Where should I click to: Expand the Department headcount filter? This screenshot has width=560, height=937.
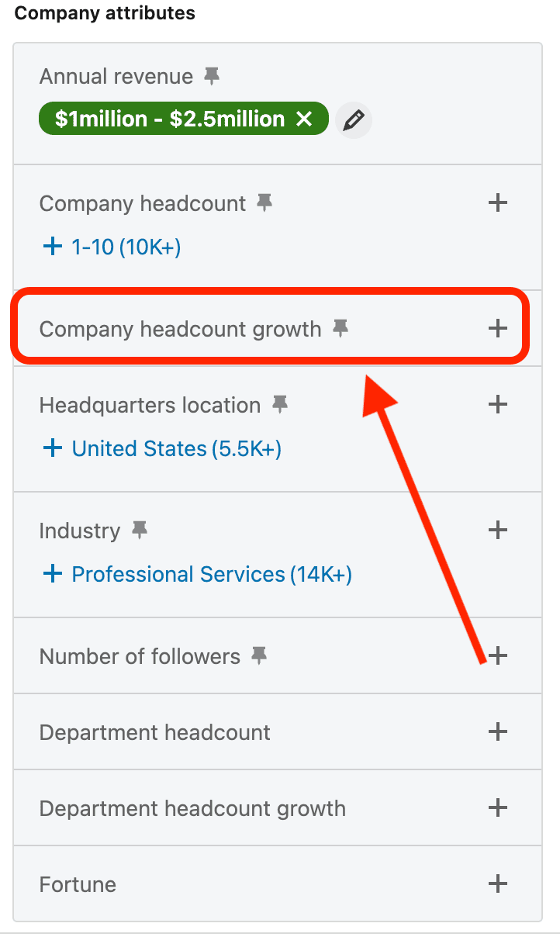(x=497, y=732)
